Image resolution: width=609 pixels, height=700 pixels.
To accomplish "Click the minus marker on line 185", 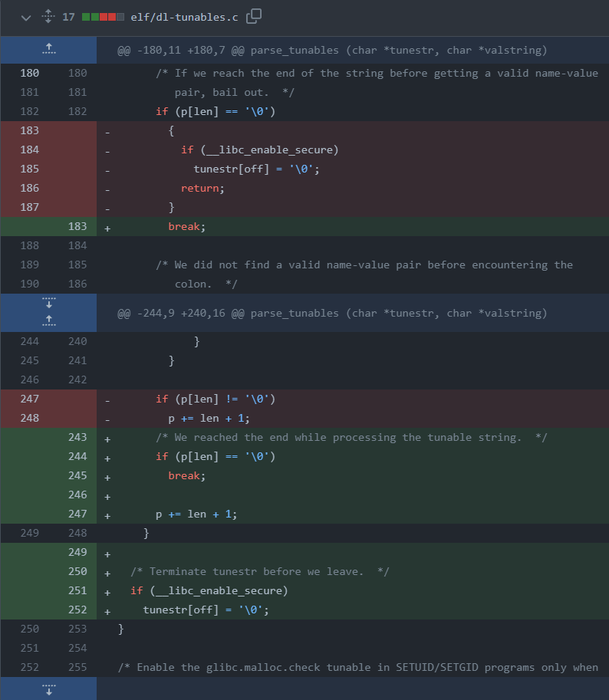I will (x=107, y=169).
